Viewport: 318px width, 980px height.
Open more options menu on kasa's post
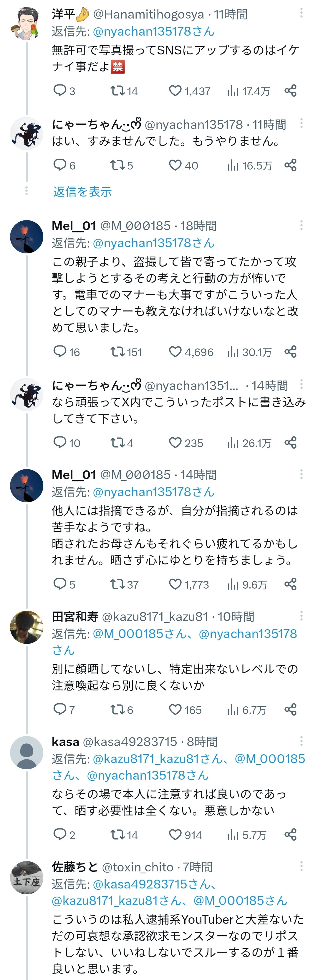click(301, 741)
